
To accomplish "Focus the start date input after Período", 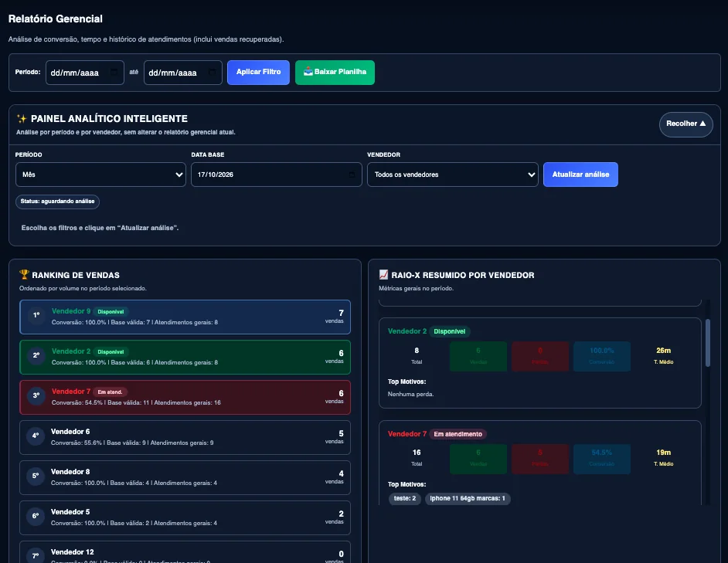I will click(x=85, y=73).
